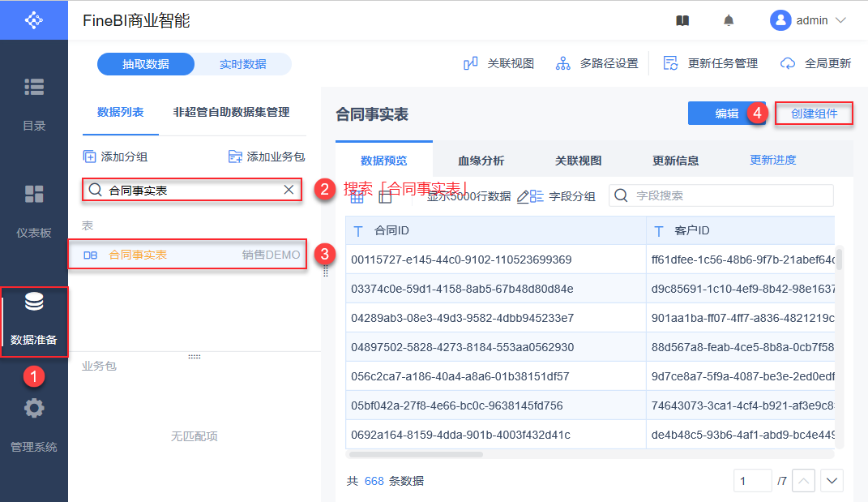The height and width of the screenshot is (502, 868).
Task: Select cell 00115727-e145-44c0-9102-110523699369
Action: tap(495, 260)
